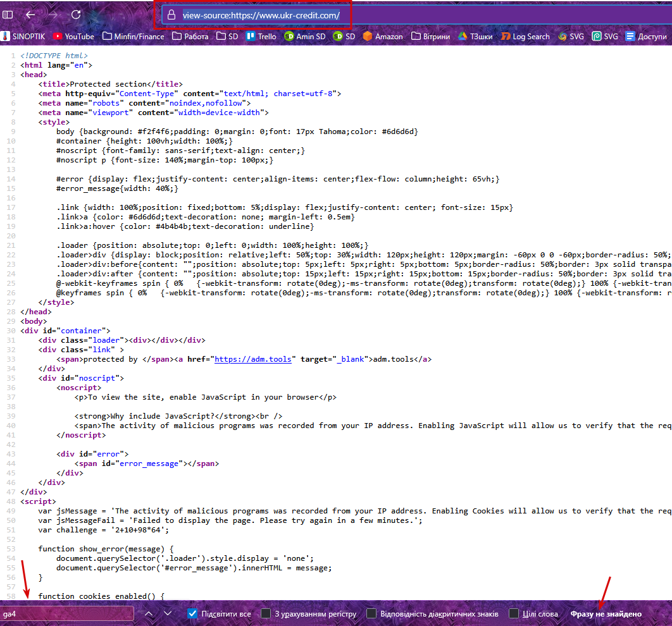Viewport: 672px width, 626px height.
Task: Select the view-source URL address field
Action: coord(261,15)
